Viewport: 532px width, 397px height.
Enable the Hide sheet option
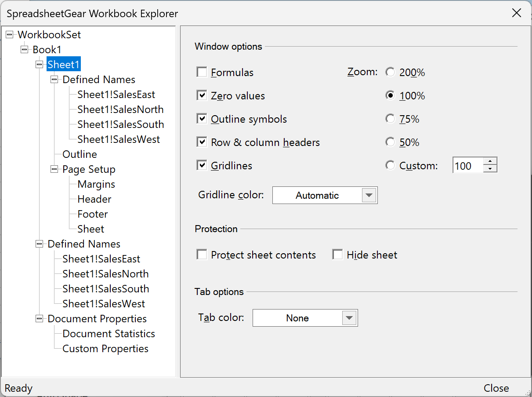coord(337,255)
